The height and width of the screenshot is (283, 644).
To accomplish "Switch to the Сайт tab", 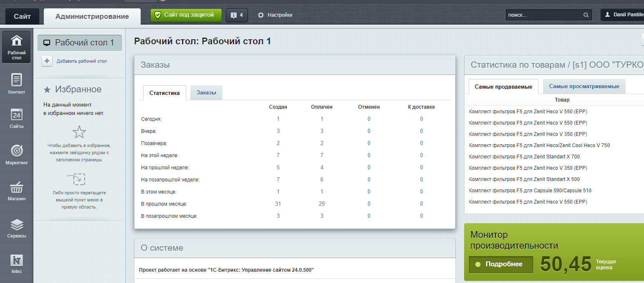I will (22, 17).
